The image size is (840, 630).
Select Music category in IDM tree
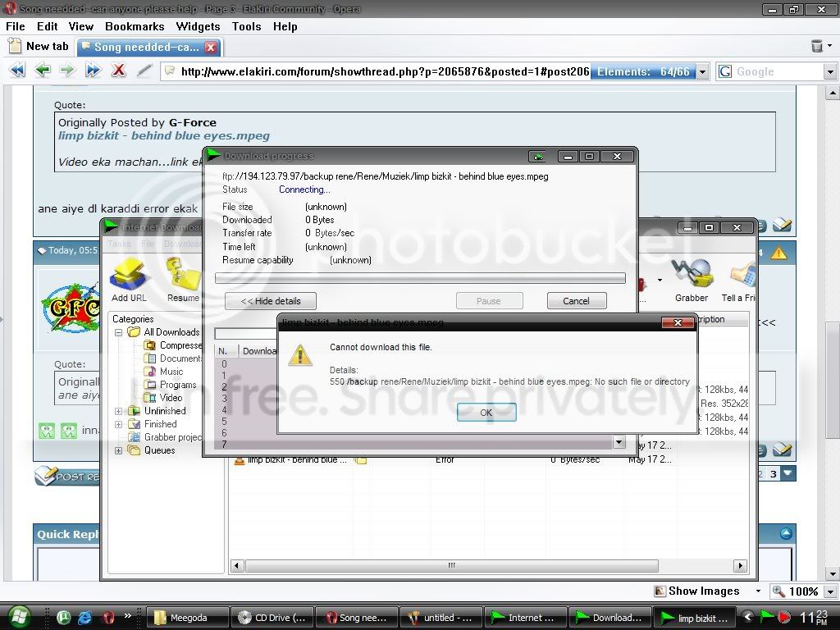pos(171,372)
